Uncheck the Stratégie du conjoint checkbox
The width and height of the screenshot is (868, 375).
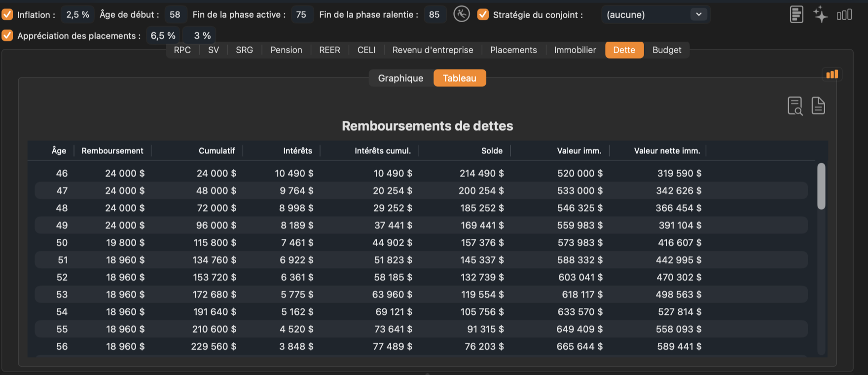(x=483, y=14)
